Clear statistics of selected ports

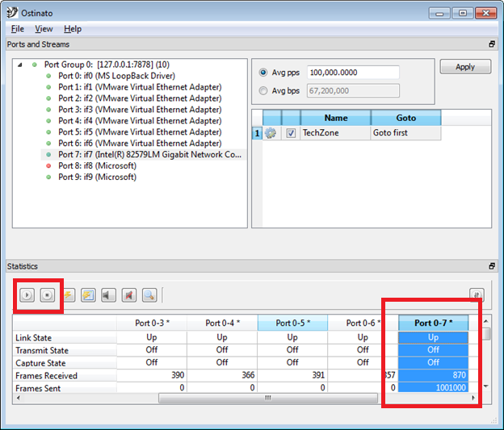[x=68, y=294]
